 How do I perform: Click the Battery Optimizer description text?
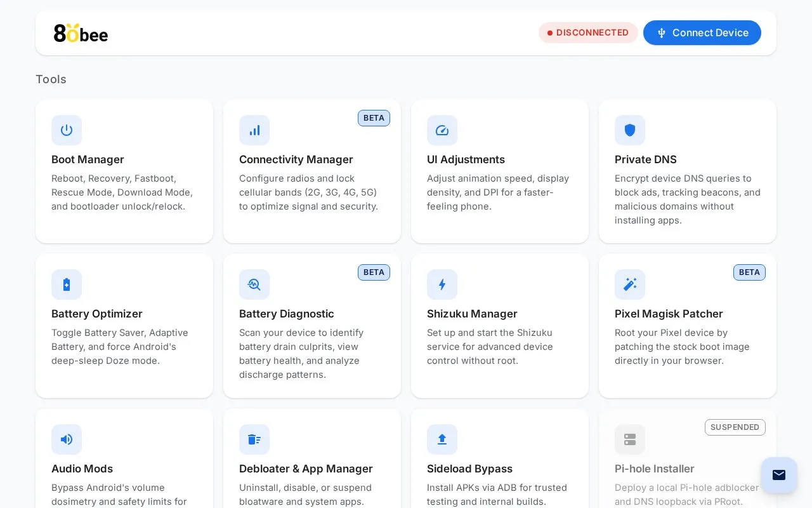(x=120, y=347)
